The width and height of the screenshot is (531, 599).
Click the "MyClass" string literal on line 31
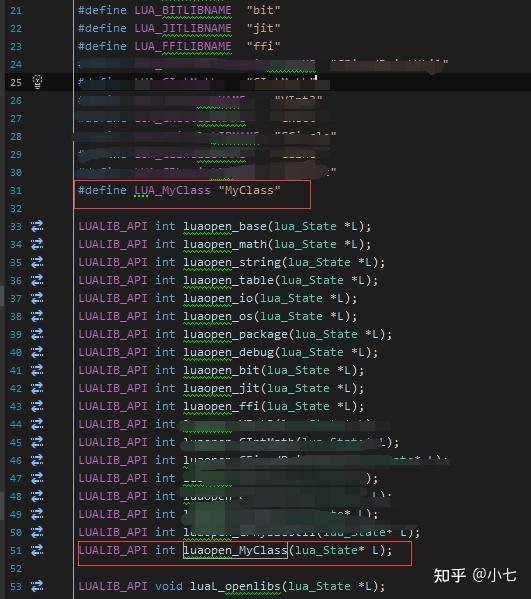click(249, 190)
